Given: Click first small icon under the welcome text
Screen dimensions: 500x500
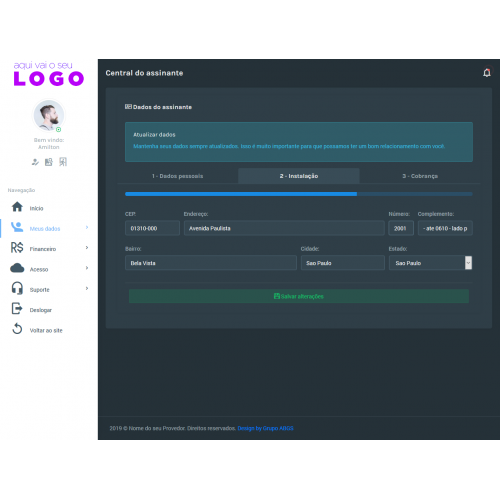Looking at the screenshot, I should tap(35, 162).
